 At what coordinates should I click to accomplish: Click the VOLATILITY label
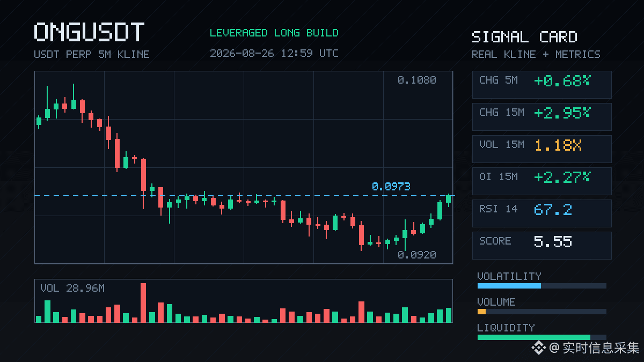point(509,276)
